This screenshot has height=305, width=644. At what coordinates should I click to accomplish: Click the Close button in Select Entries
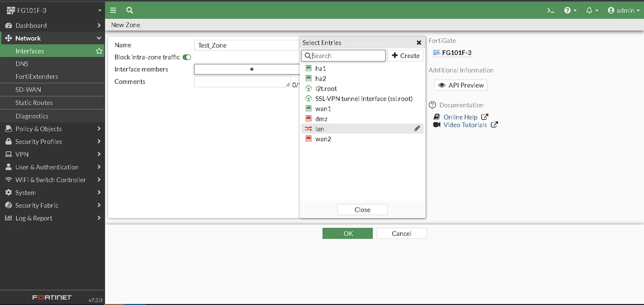362,210
